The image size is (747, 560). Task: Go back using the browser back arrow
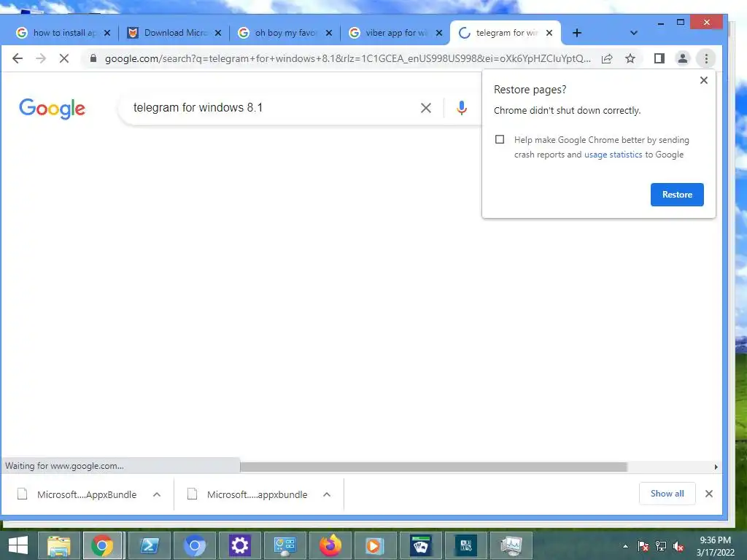[x=18, y=58]
